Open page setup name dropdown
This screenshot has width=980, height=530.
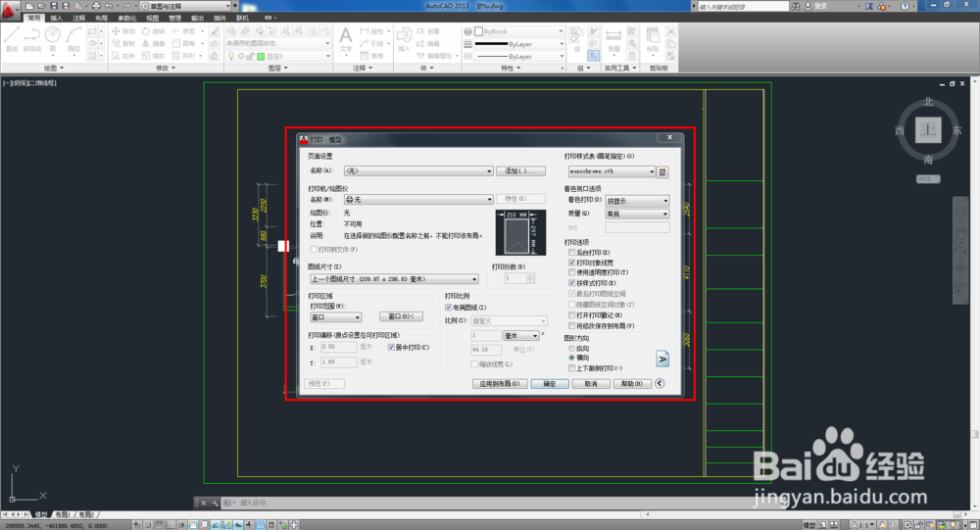418,170
